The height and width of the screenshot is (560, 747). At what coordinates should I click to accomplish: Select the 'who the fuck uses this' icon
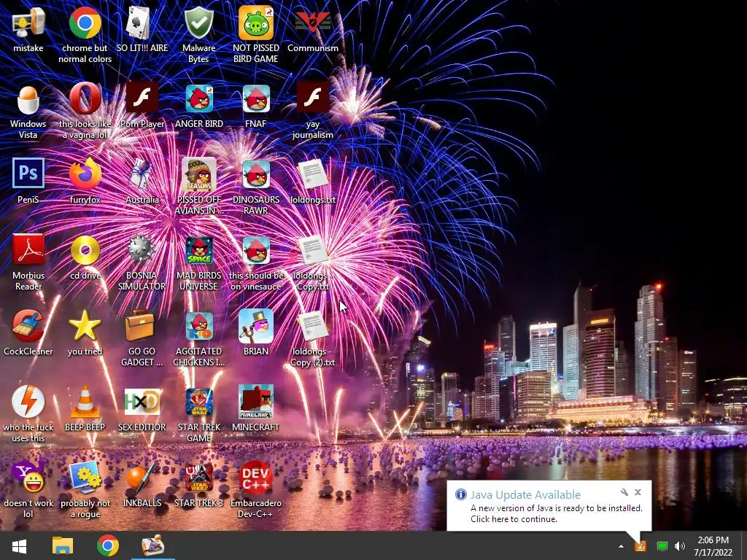click(28, 402)
